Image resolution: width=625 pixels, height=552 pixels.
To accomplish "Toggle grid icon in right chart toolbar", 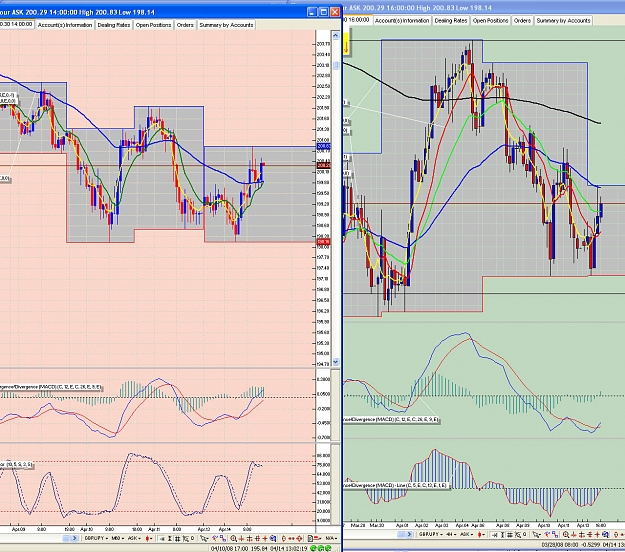I will coord(510,535).
